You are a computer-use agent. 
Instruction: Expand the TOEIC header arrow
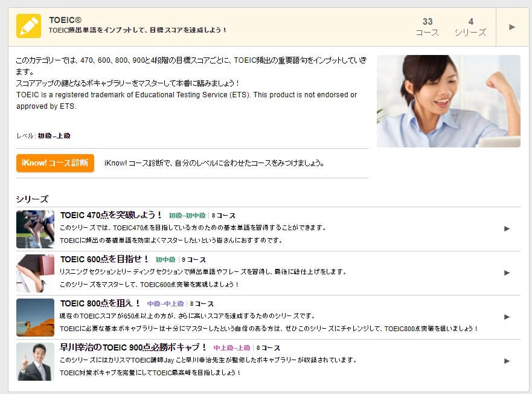pyautogui.click(x=512, y=27)
